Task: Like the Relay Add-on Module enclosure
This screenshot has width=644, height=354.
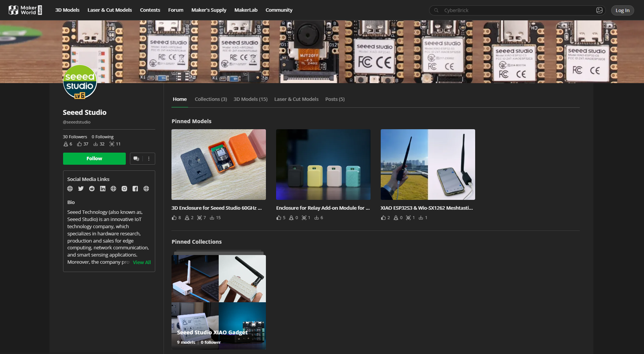Action: (279, 218)
